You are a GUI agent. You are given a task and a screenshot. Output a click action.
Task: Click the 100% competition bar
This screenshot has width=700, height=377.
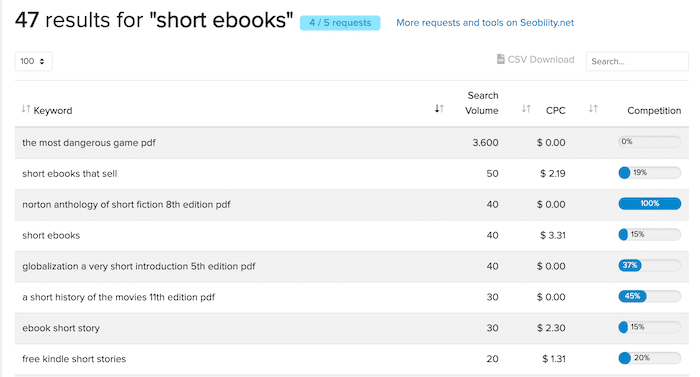coord(650,204)
